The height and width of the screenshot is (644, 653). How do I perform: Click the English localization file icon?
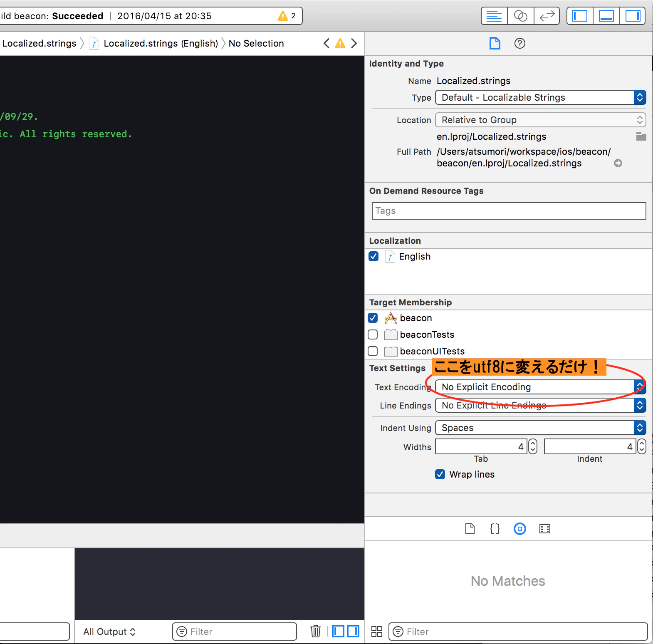pos(390,256)
